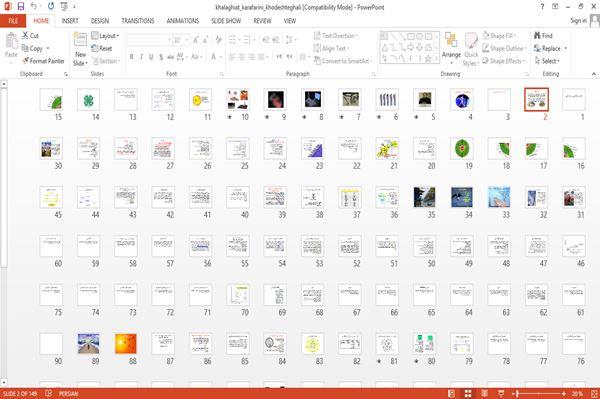This screenshot has width=600, height=399.
Task: Open the Layout dropdown
Action: coord(105,36)
